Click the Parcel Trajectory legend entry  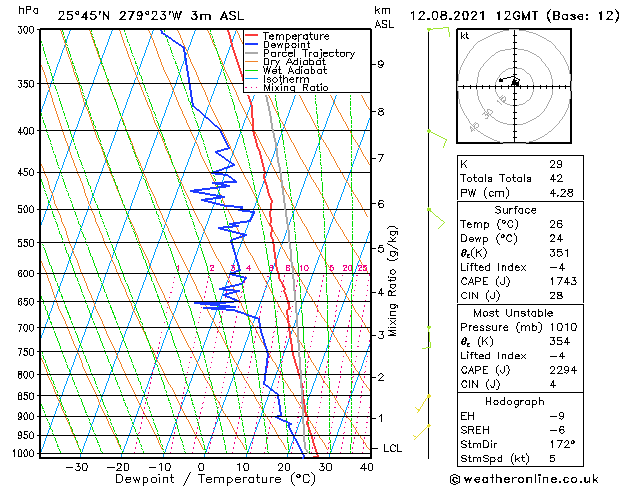tap(300, 53)
